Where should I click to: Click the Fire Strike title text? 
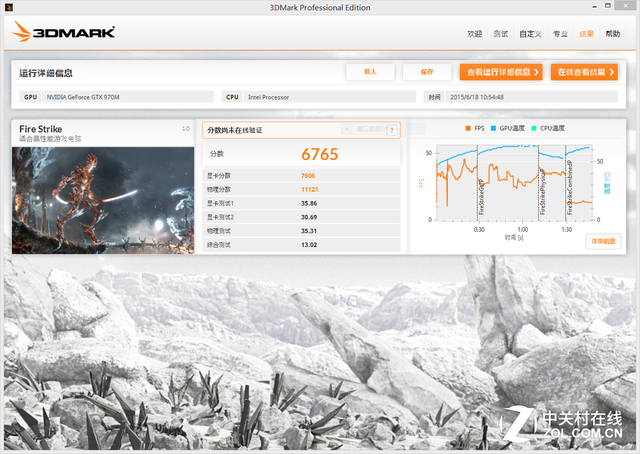pyautogui.click(x=41, y=129)
